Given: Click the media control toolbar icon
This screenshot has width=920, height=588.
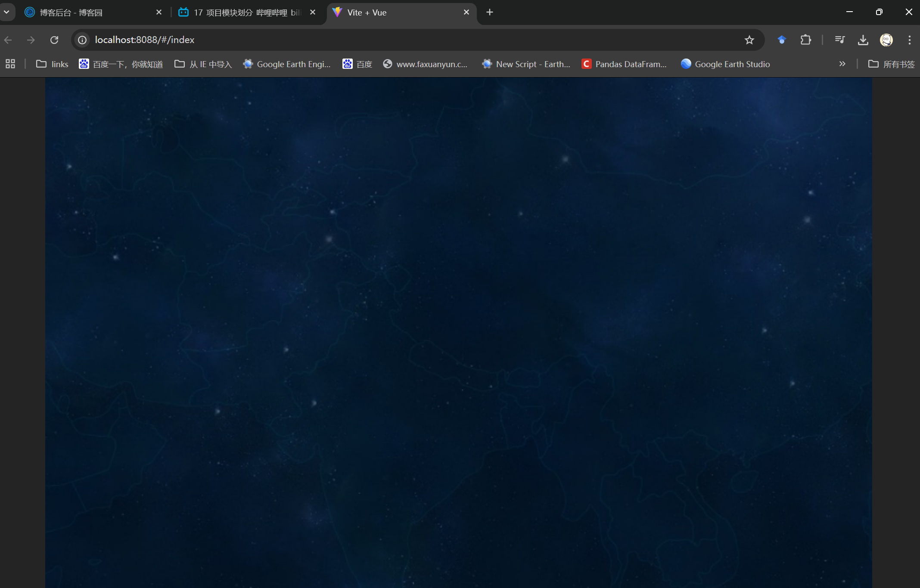Looking at the screenshot, I should 839,40.
